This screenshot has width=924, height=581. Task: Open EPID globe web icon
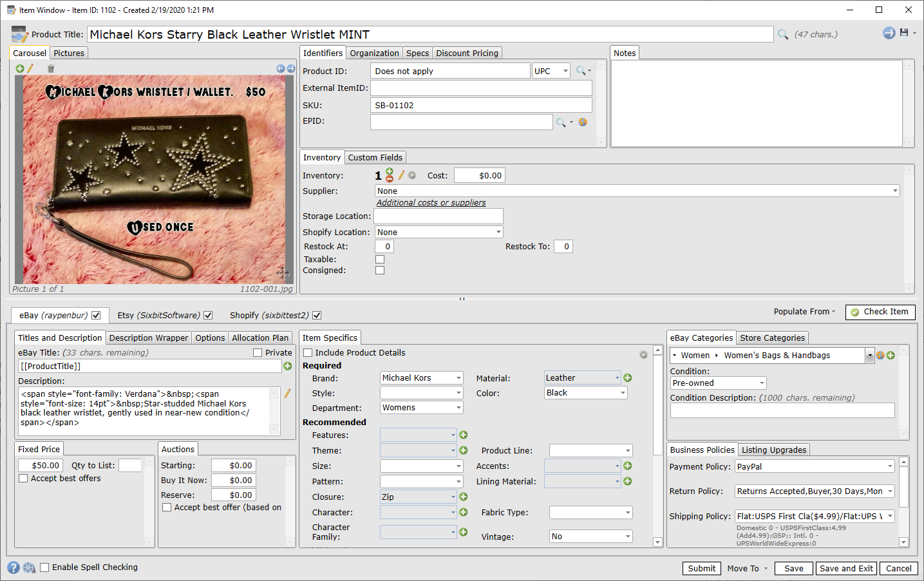pyautogui.click(x=583, y=122)
